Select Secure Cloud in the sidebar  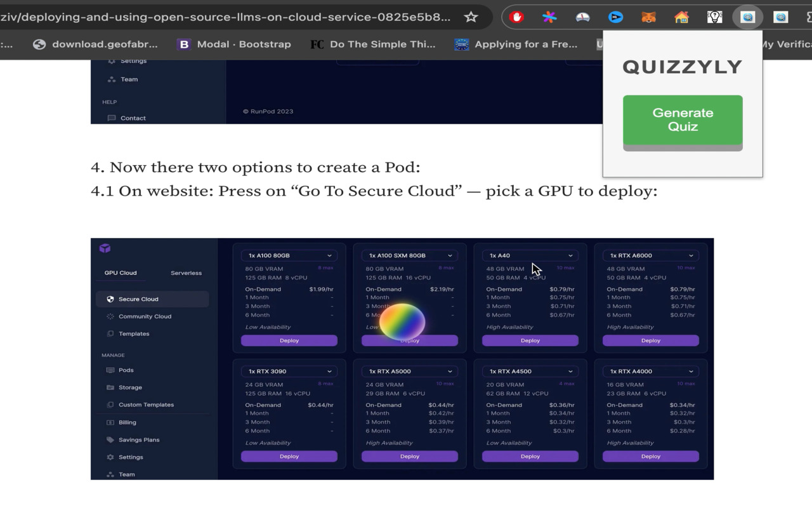[x=152, y=299]
